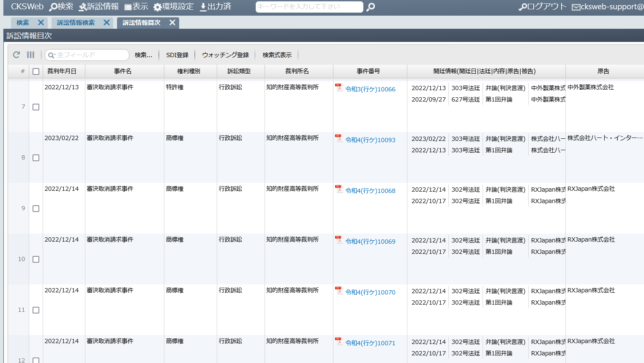Sort by 裁判年月日 column header
Screen dimensions: 644x363
(x=62, y=71)
